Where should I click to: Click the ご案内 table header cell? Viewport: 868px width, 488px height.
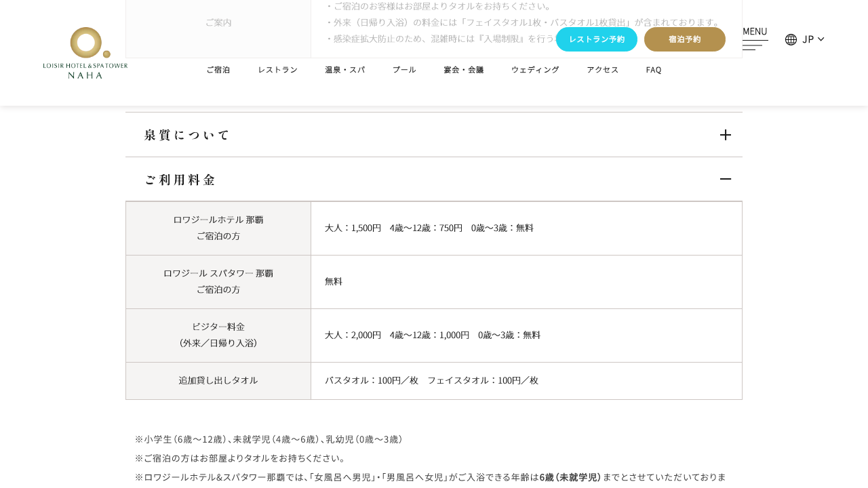(218, 22)
